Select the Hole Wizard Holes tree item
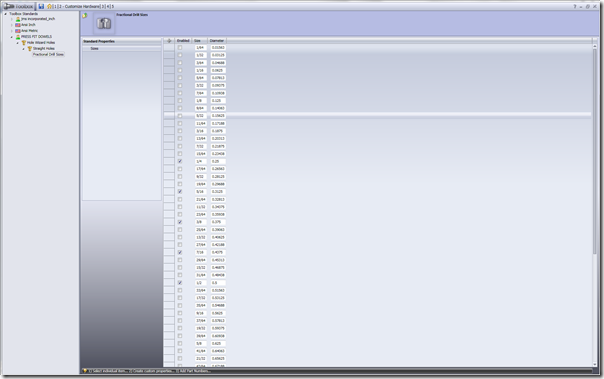The image size is (604, 379). [41, 43]
